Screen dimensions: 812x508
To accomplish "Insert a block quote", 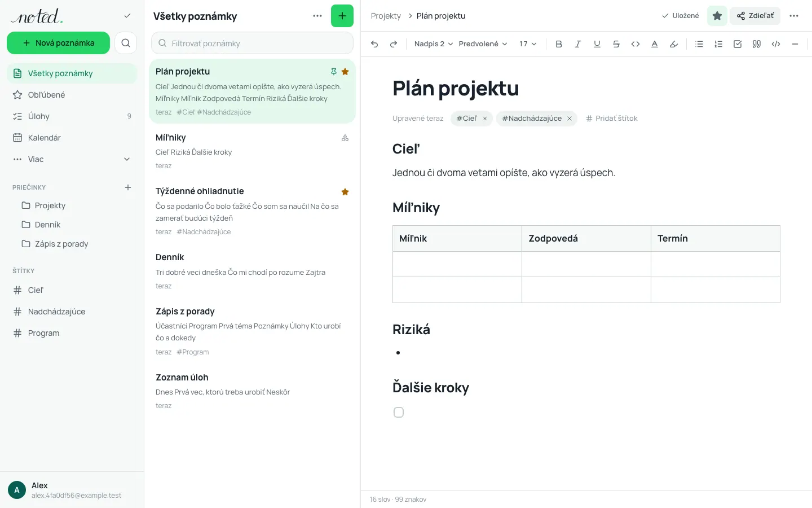I will tap(757, 44).
